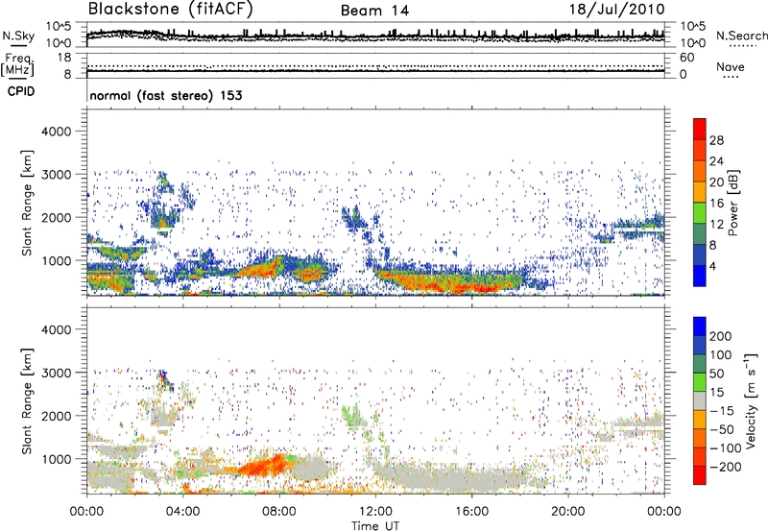Click the '-15' Velocity color bar value

tap(722, 411)
